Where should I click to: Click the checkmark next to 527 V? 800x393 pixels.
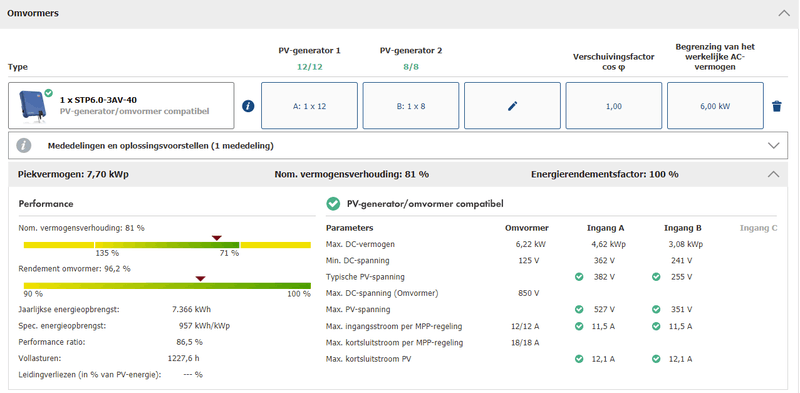579,309
